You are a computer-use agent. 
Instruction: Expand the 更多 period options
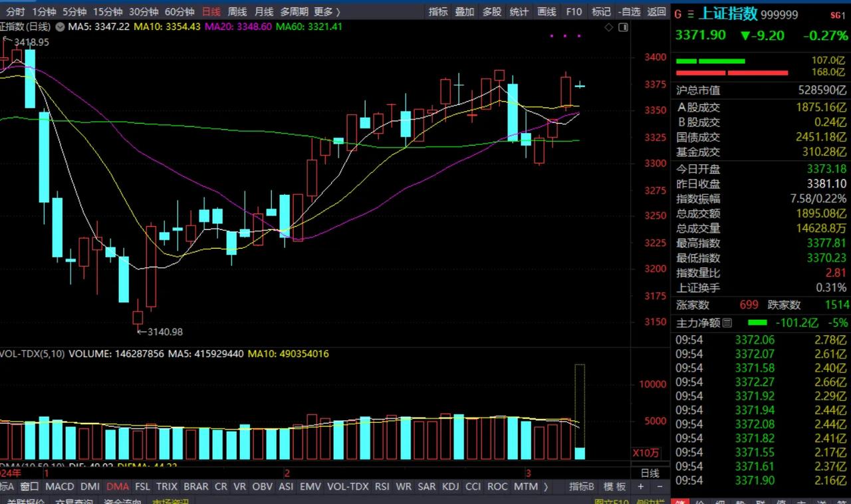326,12
